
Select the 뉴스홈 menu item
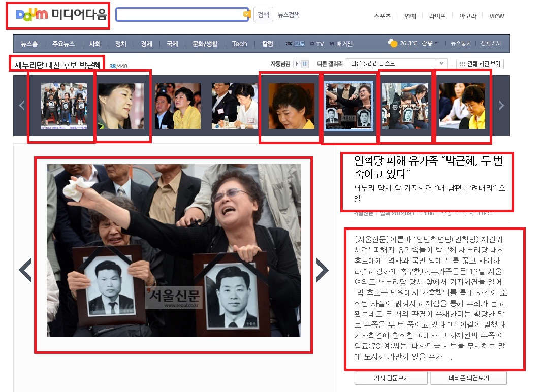click(29, 44)
